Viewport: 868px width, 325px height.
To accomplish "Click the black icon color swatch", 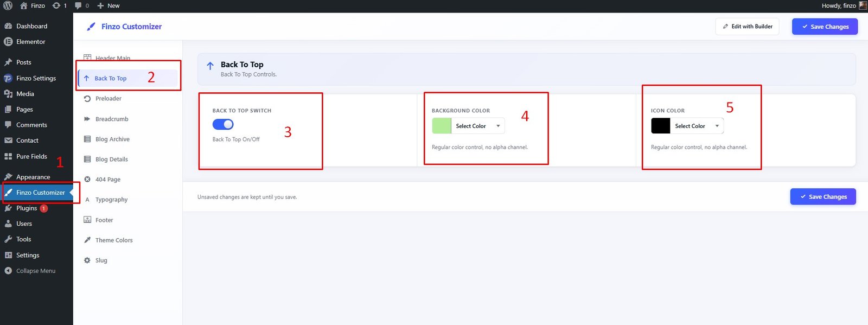I will point(661,126).
